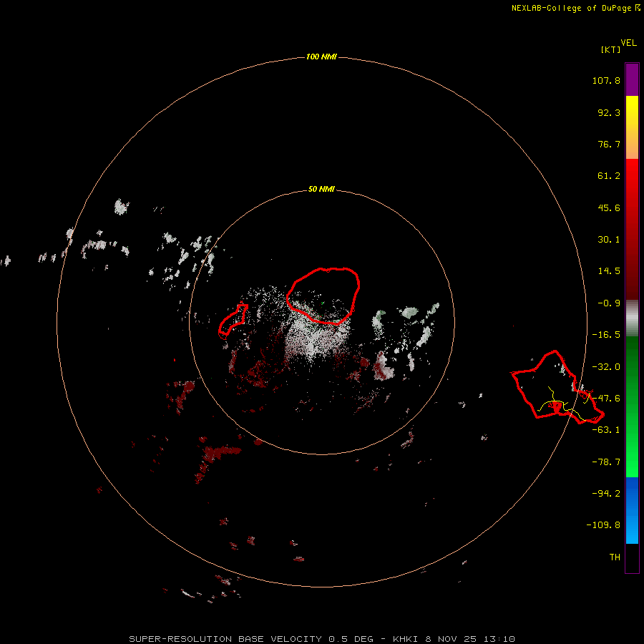The height and width of the screenshot is (644, 644).
Task: Click the VEL legend title
Action: click(628, 43)
